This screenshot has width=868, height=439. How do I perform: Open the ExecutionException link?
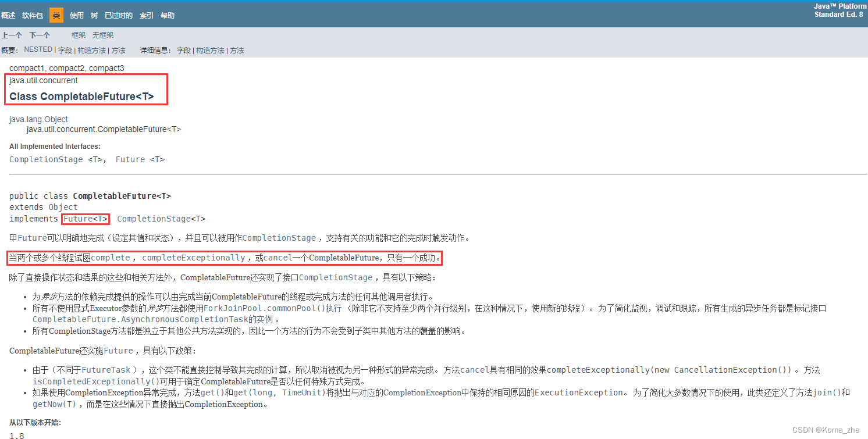coord(578,392)
